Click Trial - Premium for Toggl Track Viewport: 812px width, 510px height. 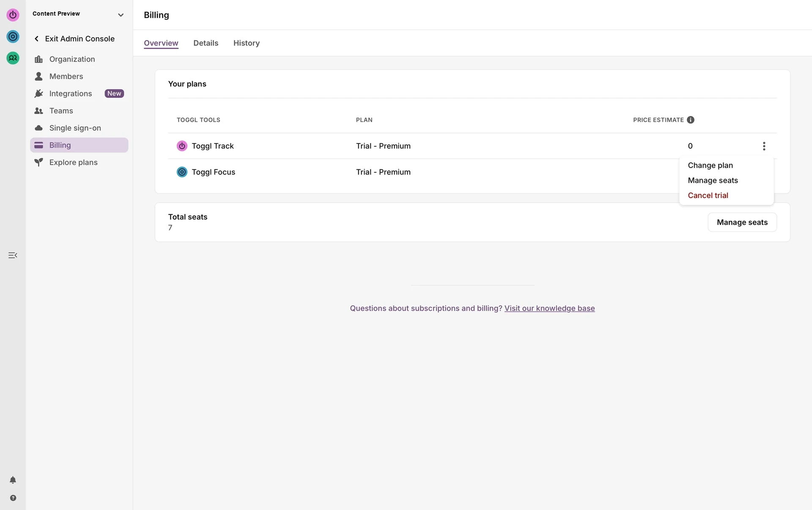pyautogui.click(x=383, y=146)
